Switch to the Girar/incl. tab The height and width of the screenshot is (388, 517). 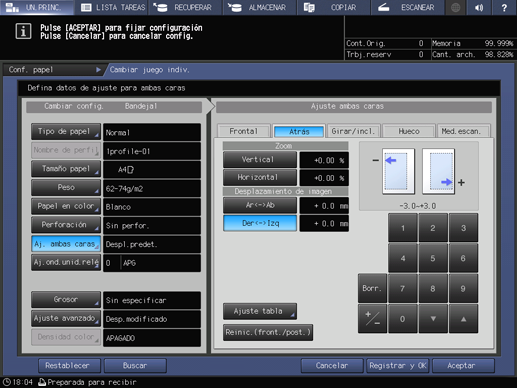tap(353, 131)
